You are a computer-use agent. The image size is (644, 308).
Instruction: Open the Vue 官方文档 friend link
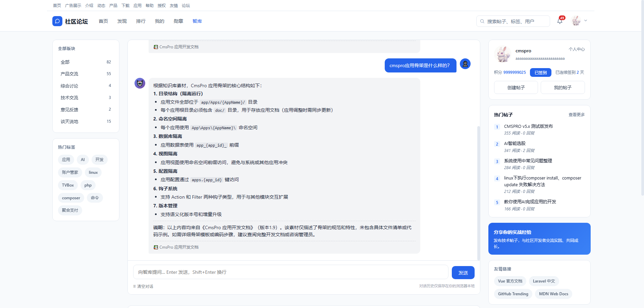click(510, 281)
